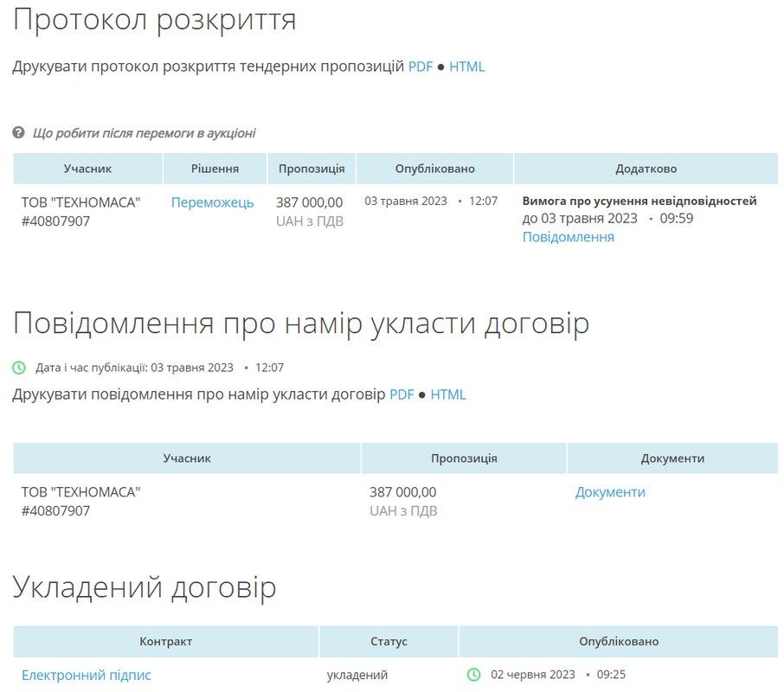
Task: Click the Опубліковано header in the contract table
Action: (617, 641)
